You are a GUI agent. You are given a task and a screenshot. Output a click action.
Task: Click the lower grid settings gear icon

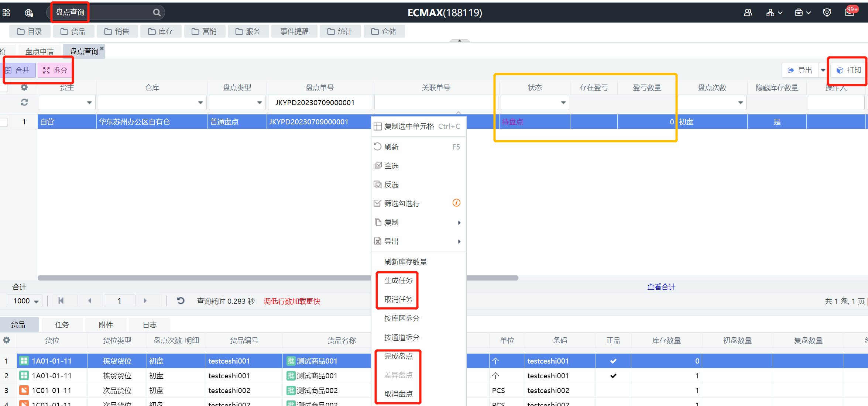point(7,340)
